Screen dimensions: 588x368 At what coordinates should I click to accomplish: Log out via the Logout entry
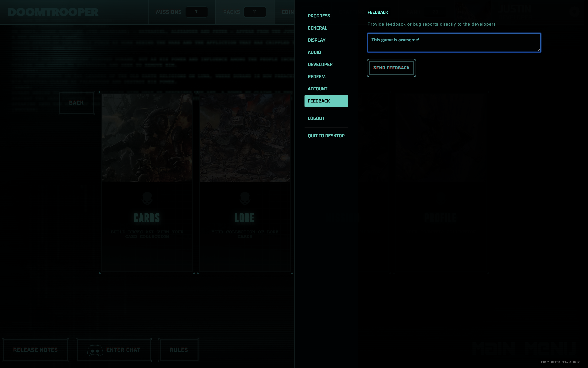[326, 118]
